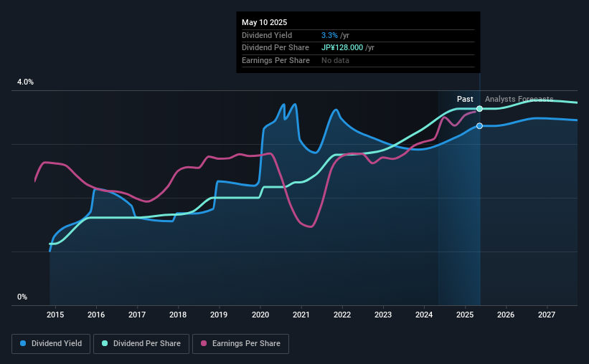Click the 2027 x-axis label
Image resolution: width=589 pixels, height=364 pixels.
click(x=547, y=315)
